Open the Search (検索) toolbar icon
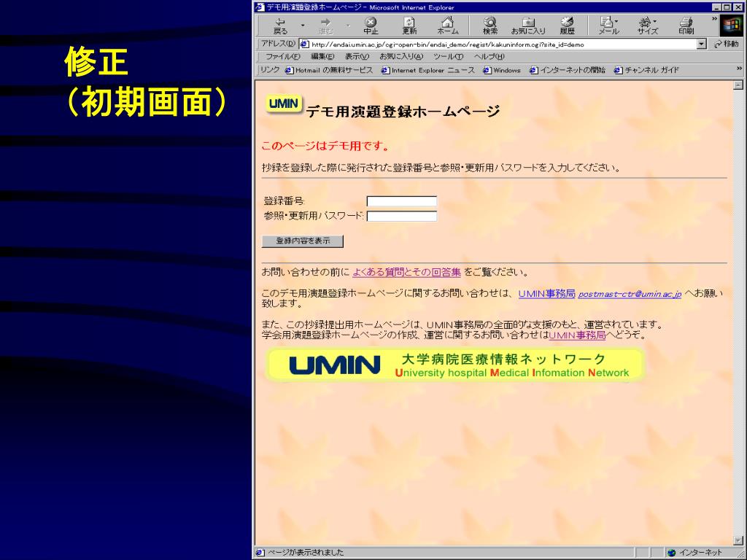This screenshot has width=747, height=560. [489, 26]
